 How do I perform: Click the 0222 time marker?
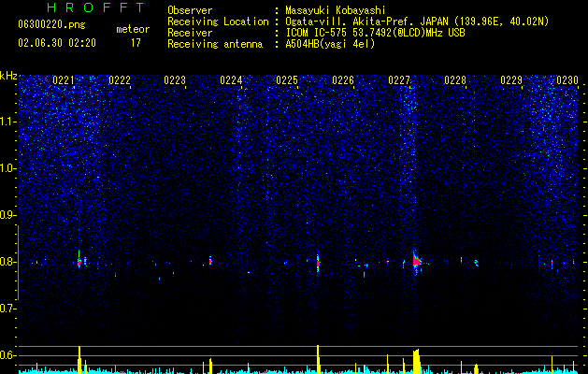[120, 80]
